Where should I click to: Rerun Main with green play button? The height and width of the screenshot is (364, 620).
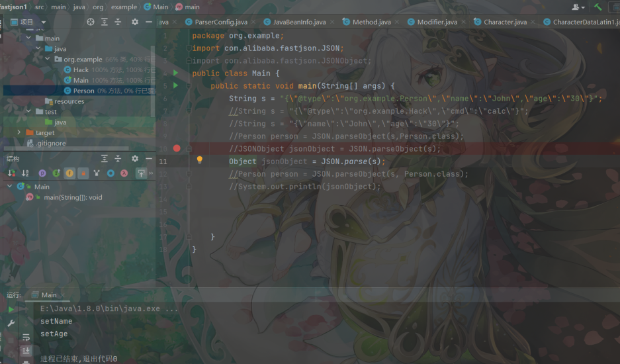(x=11, y=310)
